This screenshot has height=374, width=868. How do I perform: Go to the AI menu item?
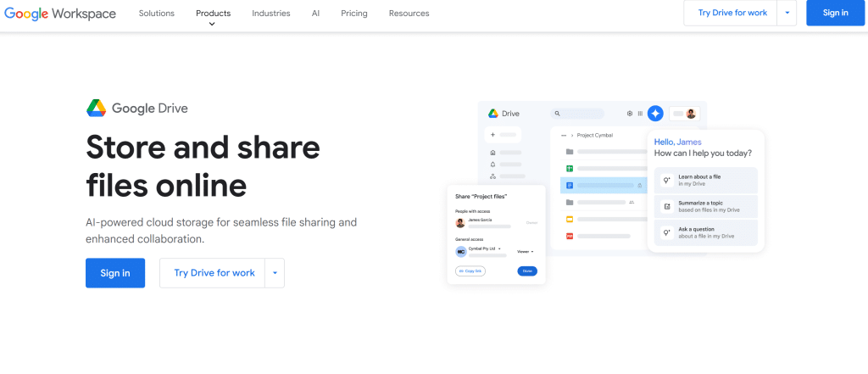(315, 14)
